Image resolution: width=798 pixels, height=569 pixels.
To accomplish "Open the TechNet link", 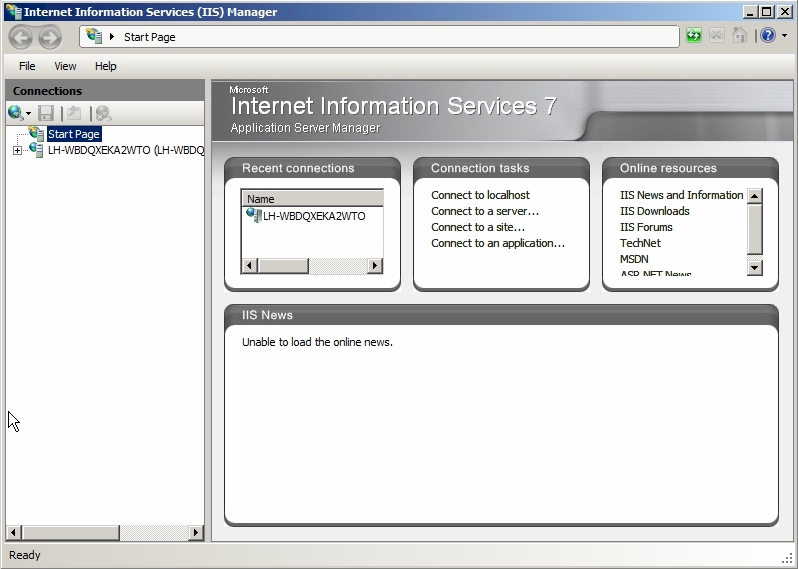I will [x=640, y=243].
